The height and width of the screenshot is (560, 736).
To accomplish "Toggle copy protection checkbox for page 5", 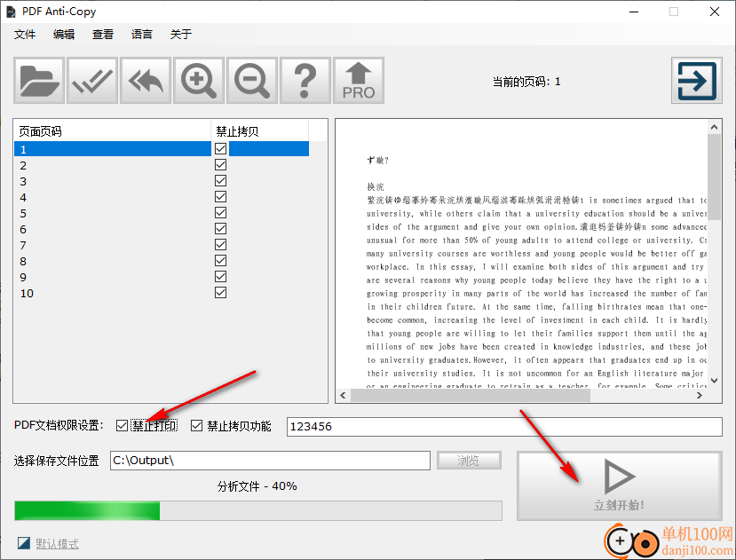I will coord(220,213).
